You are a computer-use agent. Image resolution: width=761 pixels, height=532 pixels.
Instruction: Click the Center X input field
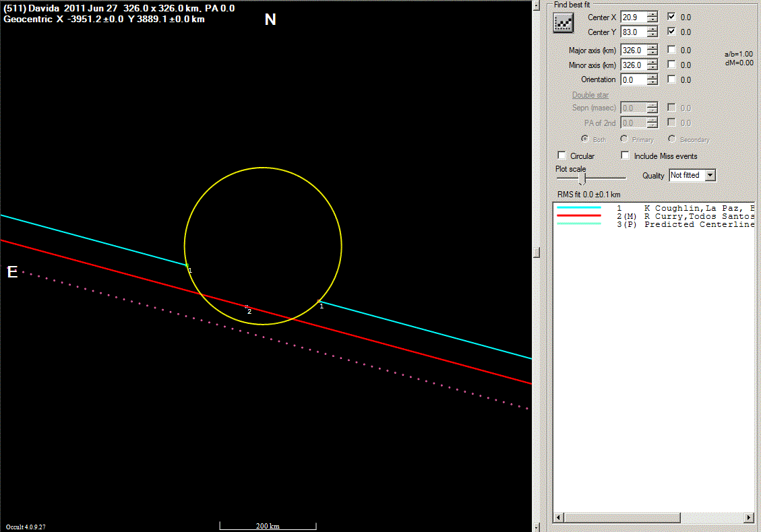[634, 17]
